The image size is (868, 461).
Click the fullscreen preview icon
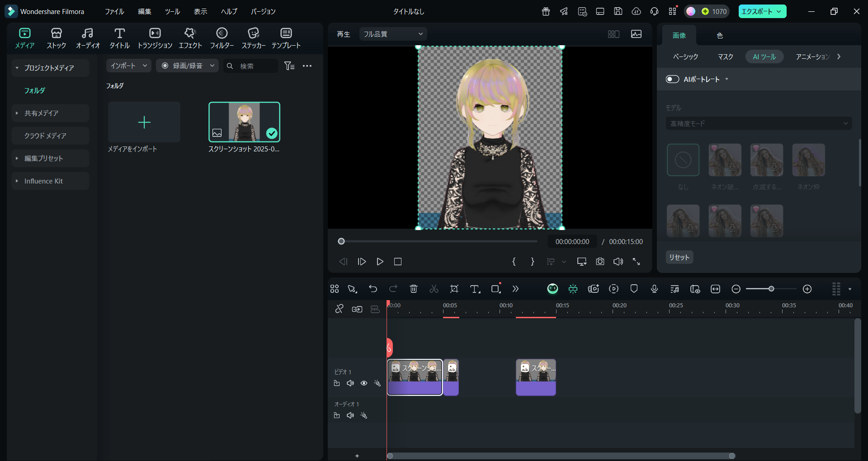click(636, 262)
